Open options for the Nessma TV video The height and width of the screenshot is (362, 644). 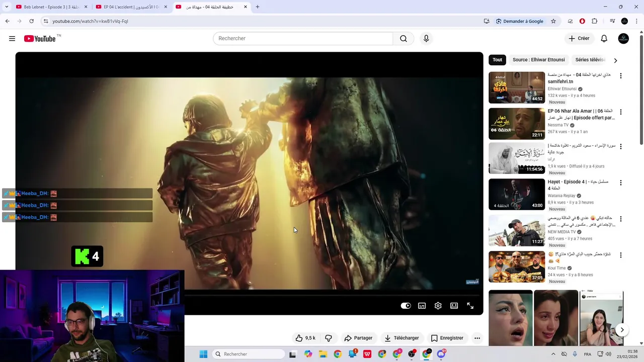(620, 112)
